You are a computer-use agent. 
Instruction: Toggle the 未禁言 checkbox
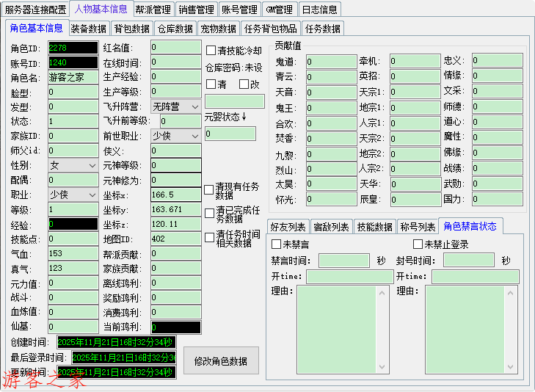[277, 244]
